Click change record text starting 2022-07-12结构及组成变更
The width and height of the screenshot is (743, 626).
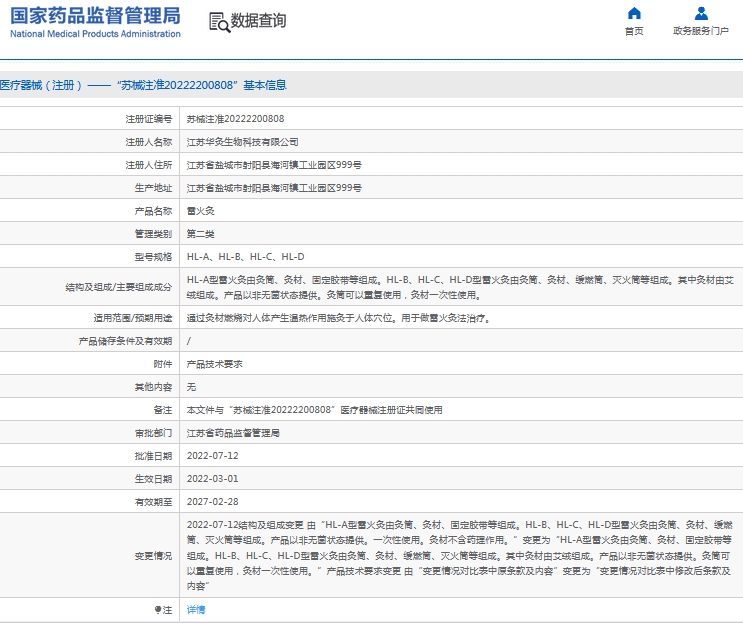coord(460,555)
